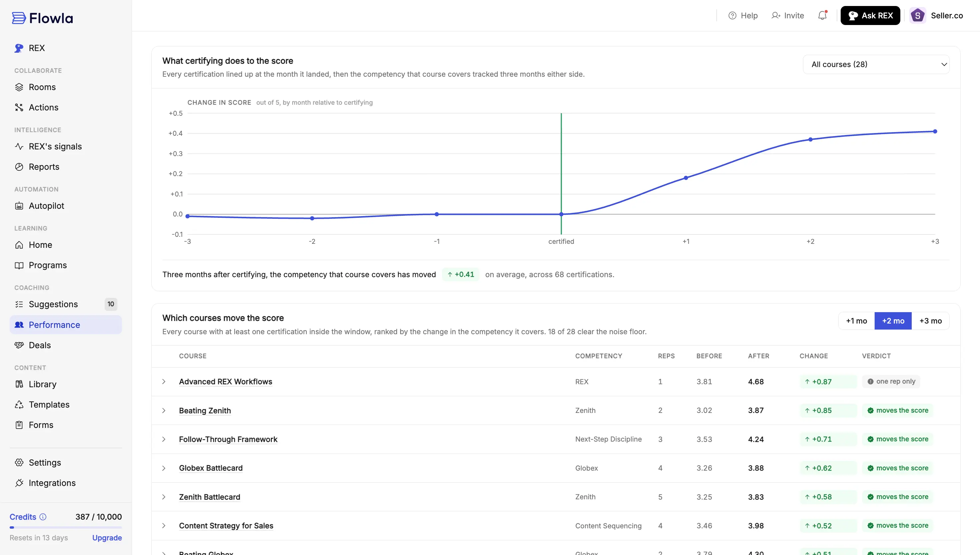Viewport: 980px width, 555px height.
Task: Open Help in the top bar
Action: pos(743,16)
